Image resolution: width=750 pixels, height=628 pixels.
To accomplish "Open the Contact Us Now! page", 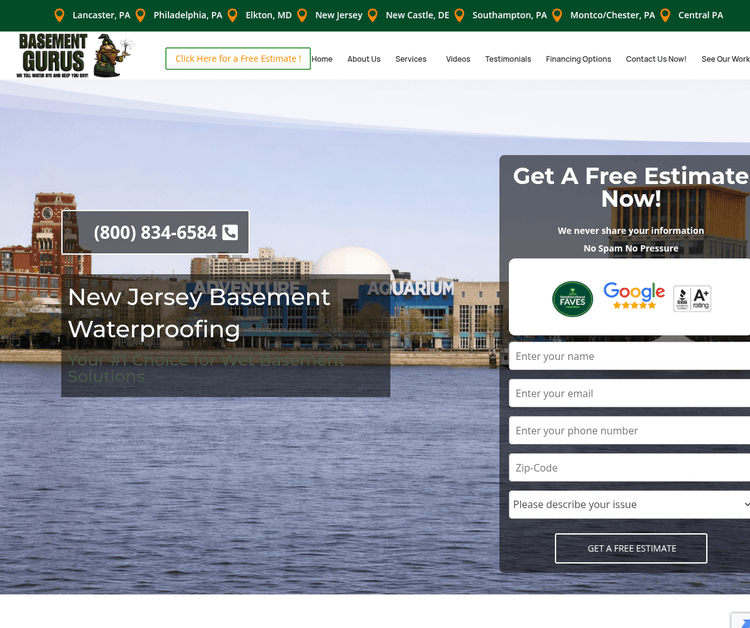I will (x=656, y=59).
